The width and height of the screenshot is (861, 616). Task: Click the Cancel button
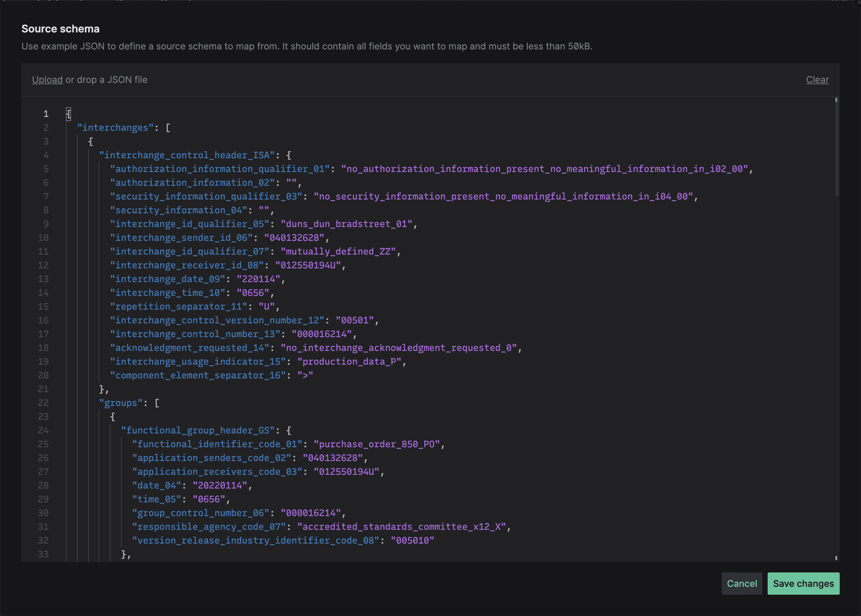[741, 583]
